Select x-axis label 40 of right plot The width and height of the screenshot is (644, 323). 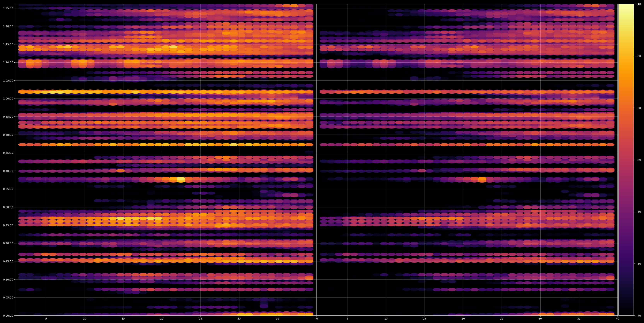click(x=618, y=319)
